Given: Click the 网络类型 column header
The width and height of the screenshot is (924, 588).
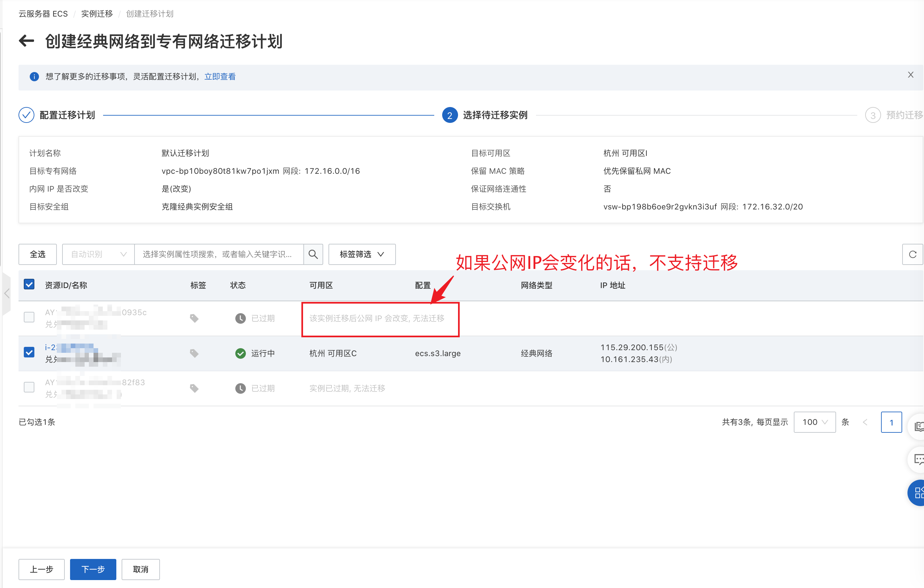Looking at the screenshot, I should tap(536, 285).
